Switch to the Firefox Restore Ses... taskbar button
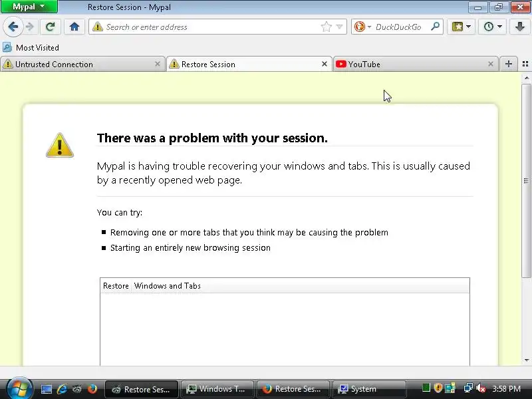532x399 pixels. pos(293,389)
